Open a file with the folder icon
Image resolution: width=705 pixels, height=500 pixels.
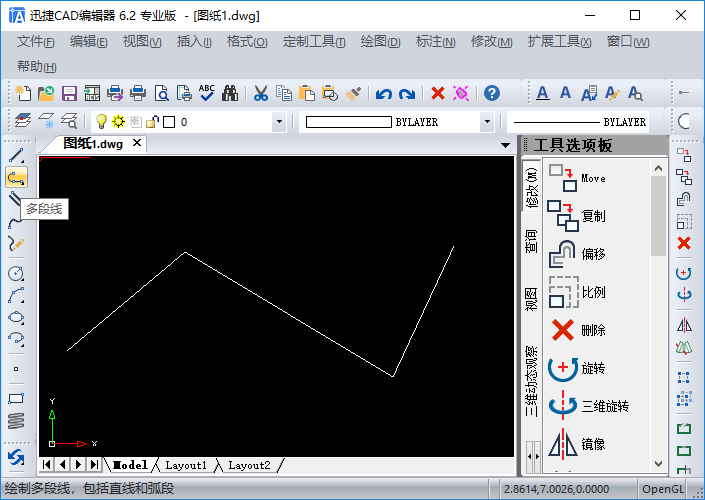(46, 93)
